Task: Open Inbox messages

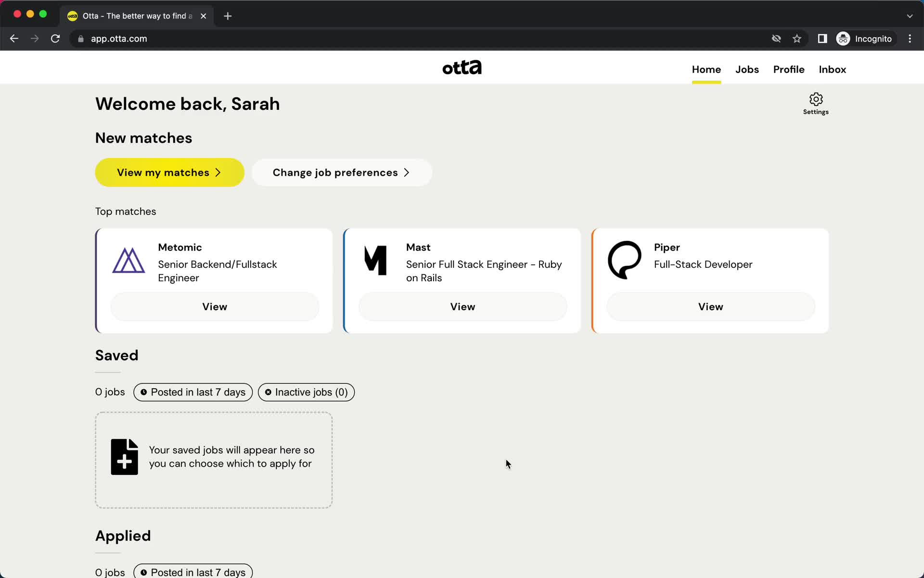Action: pyautogui.click(x=832, y=69)
